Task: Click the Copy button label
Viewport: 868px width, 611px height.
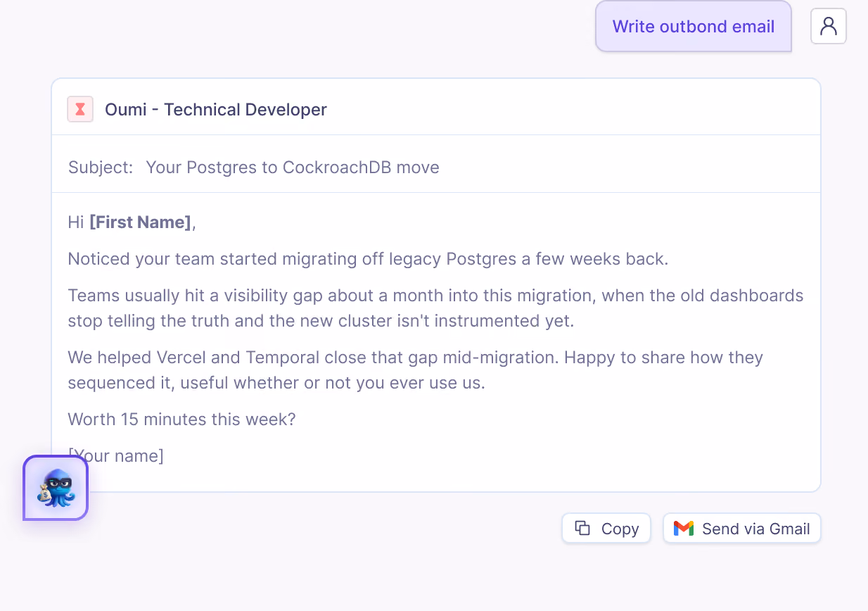Action: (620, 529)
